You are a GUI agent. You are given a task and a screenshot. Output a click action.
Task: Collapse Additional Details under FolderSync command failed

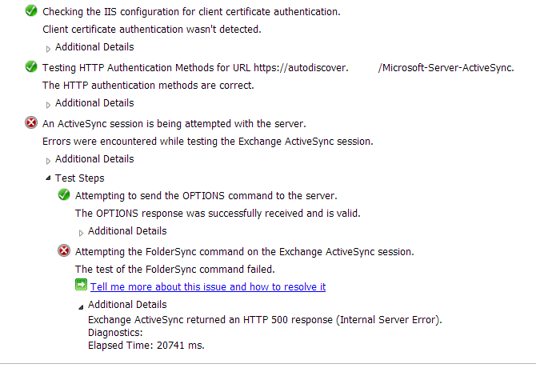coord(81,307)
